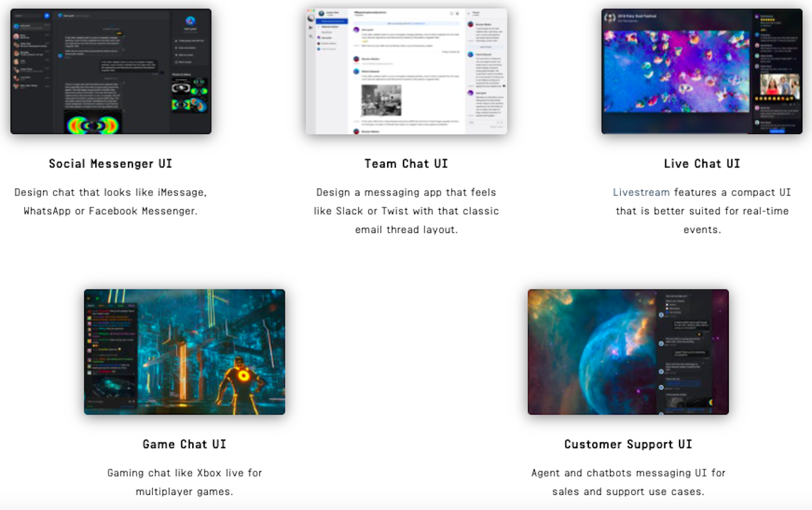The image size is (812, 510).
Task: Toggle the highlighted channel selection in Team Chat sidebar
Action: [332, 21]
